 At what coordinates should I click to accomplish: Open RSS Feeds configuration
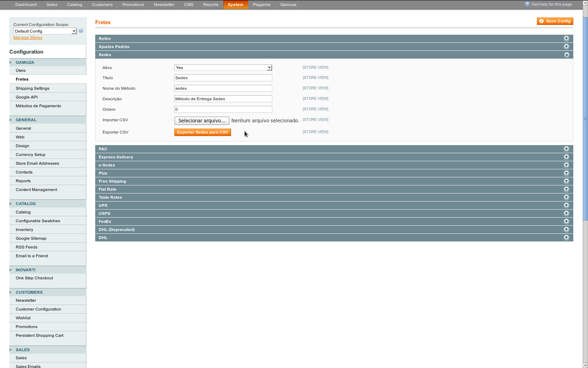tap(48, 247)
